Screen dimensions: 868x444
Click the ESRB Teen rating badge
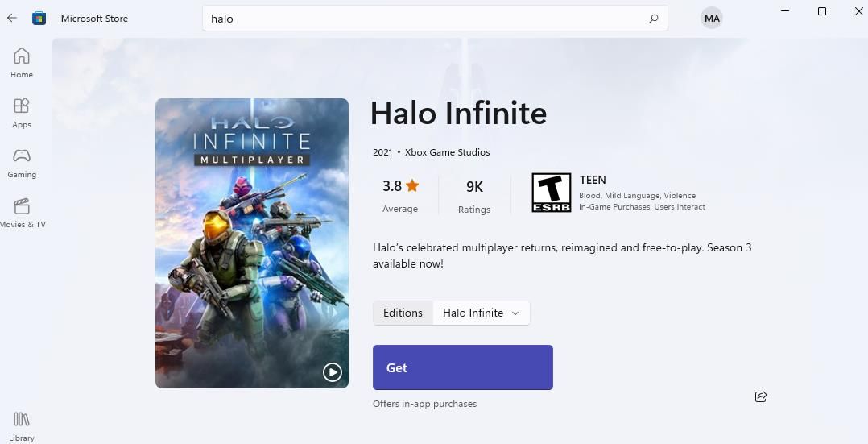pyautogui.click(x=552, y=193)
